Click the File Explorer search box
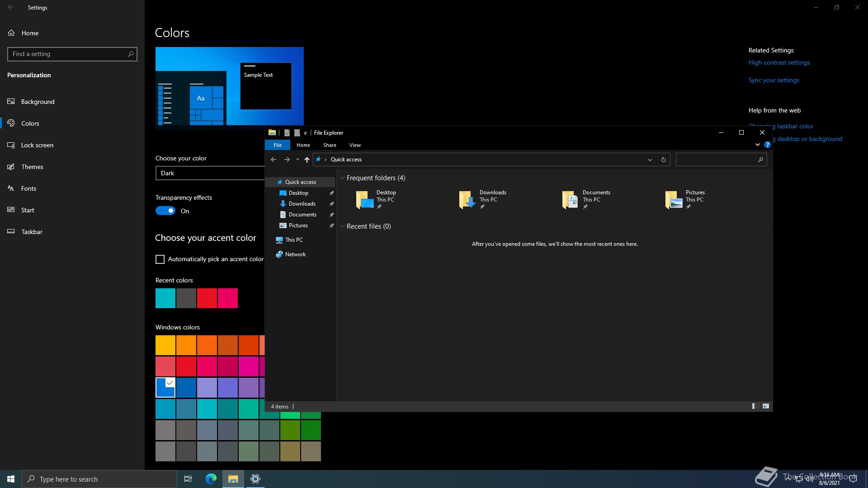The image size is (868, 488). click(x=721, y=160)
